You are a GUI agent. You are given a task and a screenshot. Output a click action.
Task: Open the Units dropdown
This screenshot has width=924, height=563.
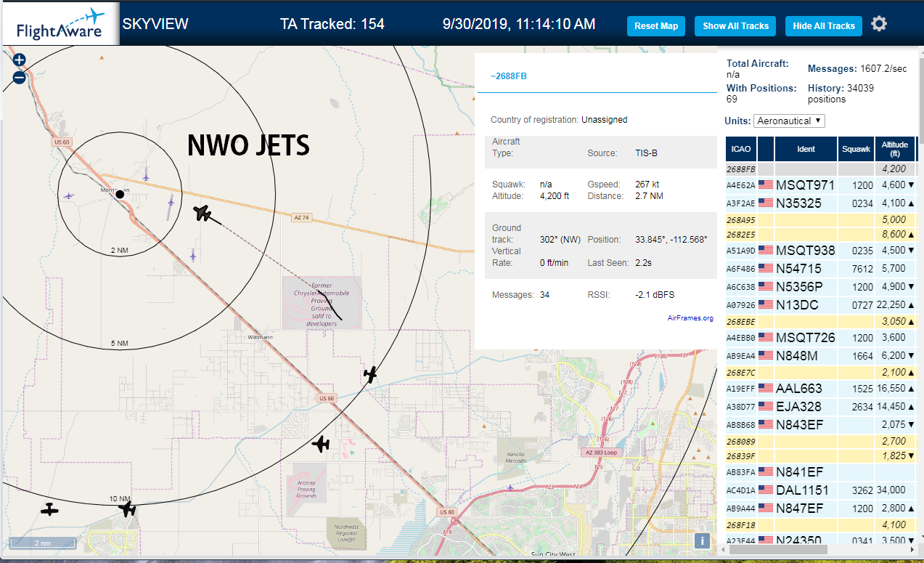coord(790,121)
